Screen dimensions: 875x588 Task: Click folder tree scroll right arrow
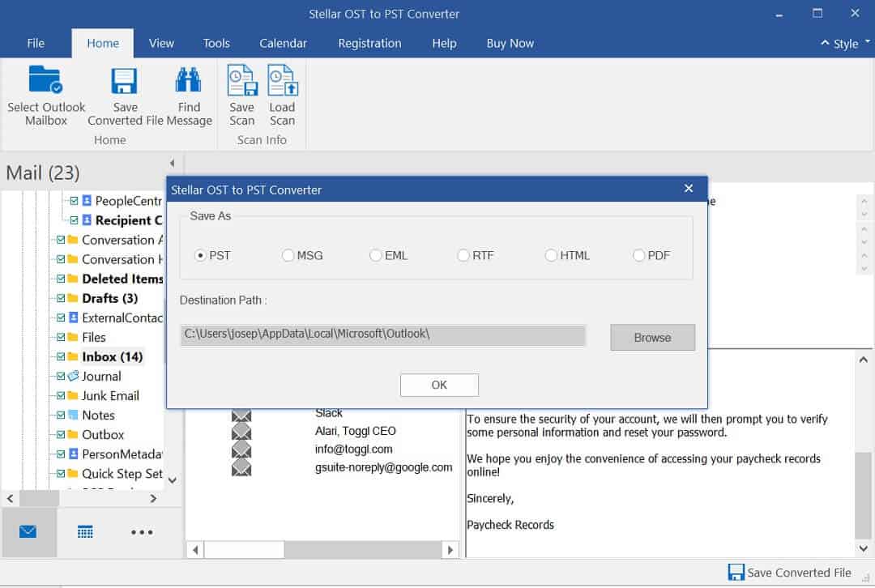click(153, 499)
